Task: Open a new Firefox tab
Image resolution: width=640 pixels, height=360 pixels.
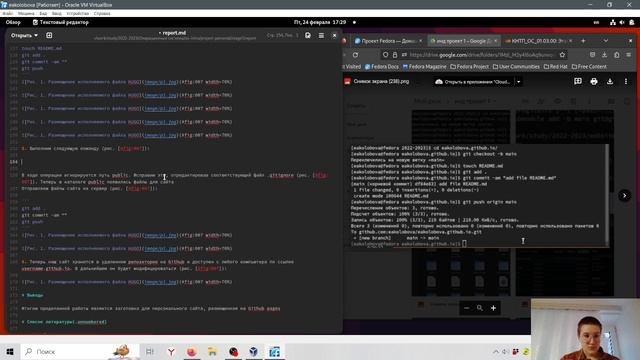Action: (583, 41)
